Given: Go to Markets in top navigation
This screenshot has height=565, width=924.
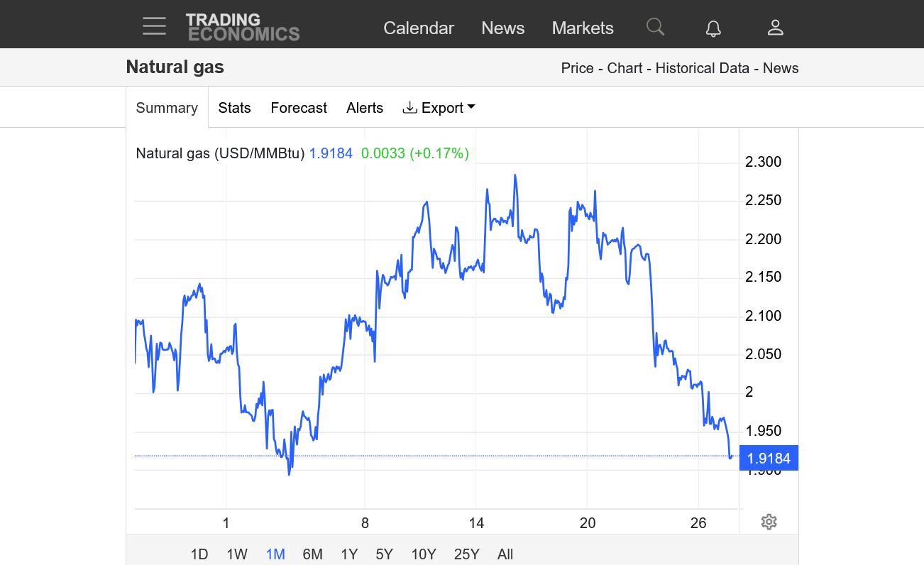Looking at the screenshot, I should tap(583, 28).
